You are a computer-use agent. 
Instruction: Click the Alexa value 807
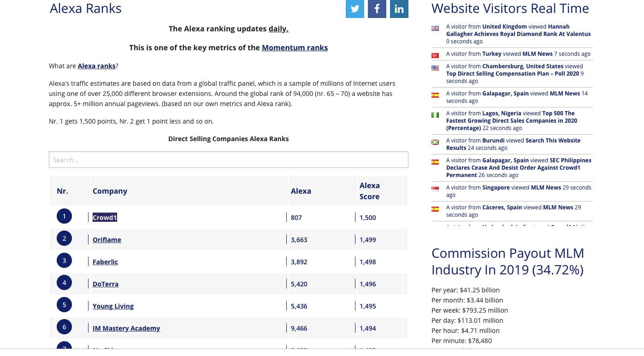click(296, 218)
